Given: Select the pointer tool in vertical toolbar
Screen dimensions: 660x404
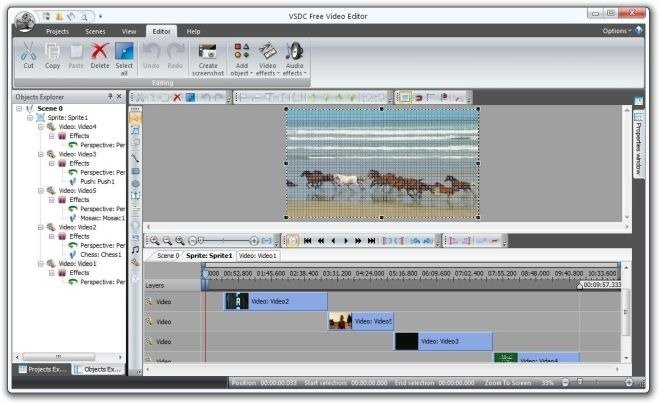Looking at the screenshot, I should point(135,117).
